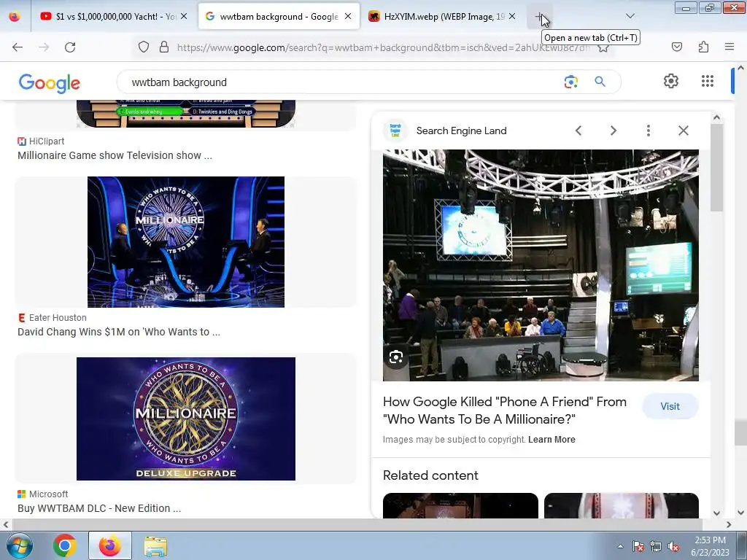
Task: Reload the current page
Action: pyautogui.click(x=70, y=47)
